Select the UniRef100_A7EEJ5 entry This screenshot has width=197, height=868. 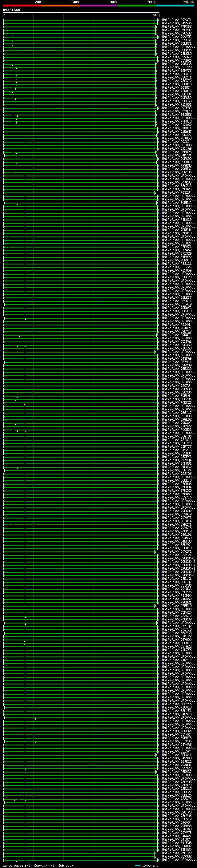[x=177, y=606]
